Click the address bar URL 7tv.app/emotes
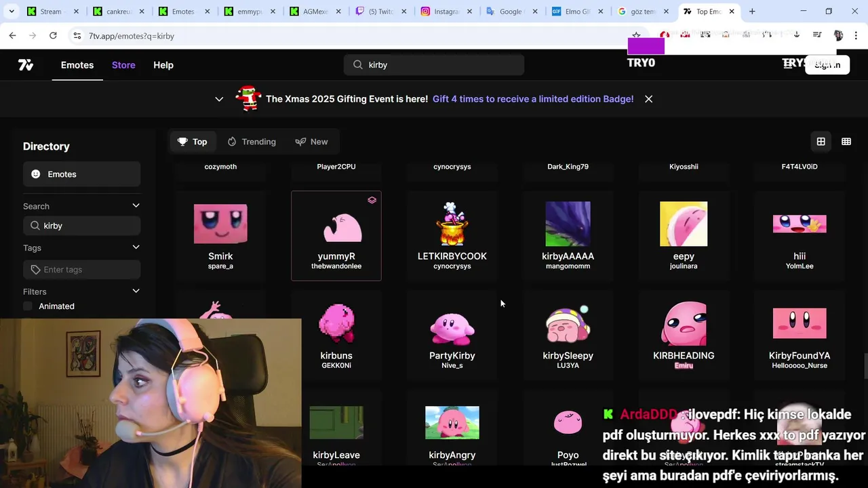Viewport: 868px width, 488px height. coord(131,36)
